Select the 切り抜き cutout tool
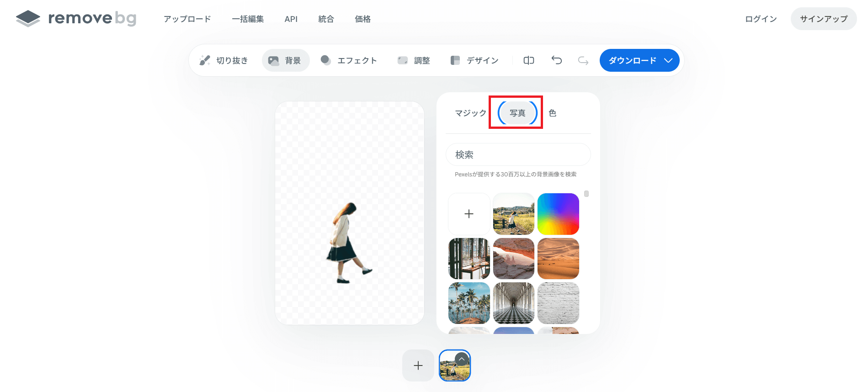This screenshot has width=868, height=392. pos(224,60)
